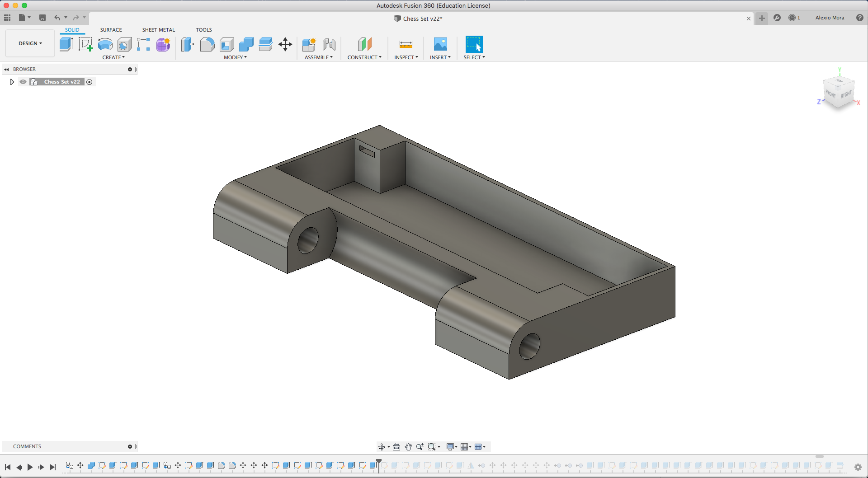Switch to the SURFACE tab
The width and height of the screenshot is (868, 478).
click(x=111, y=30)
